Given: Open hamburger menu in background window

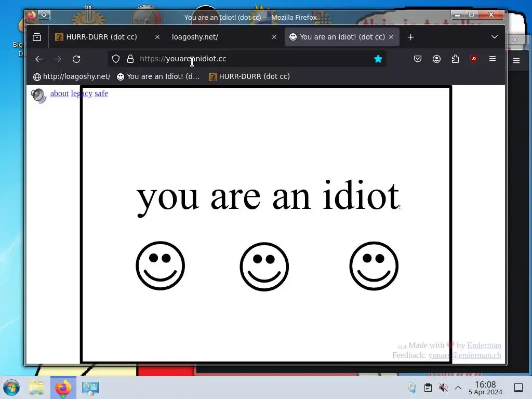Looking at the screenshot, I should [x=516, y=61].
